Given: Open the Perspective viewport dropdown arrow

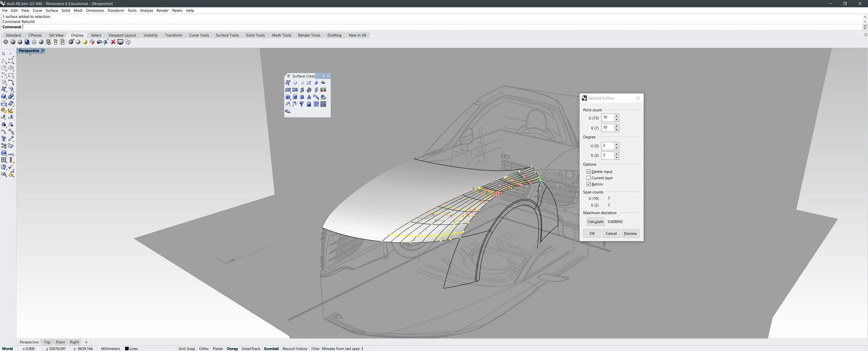Looking at the screenshot, I should (43, 51).
